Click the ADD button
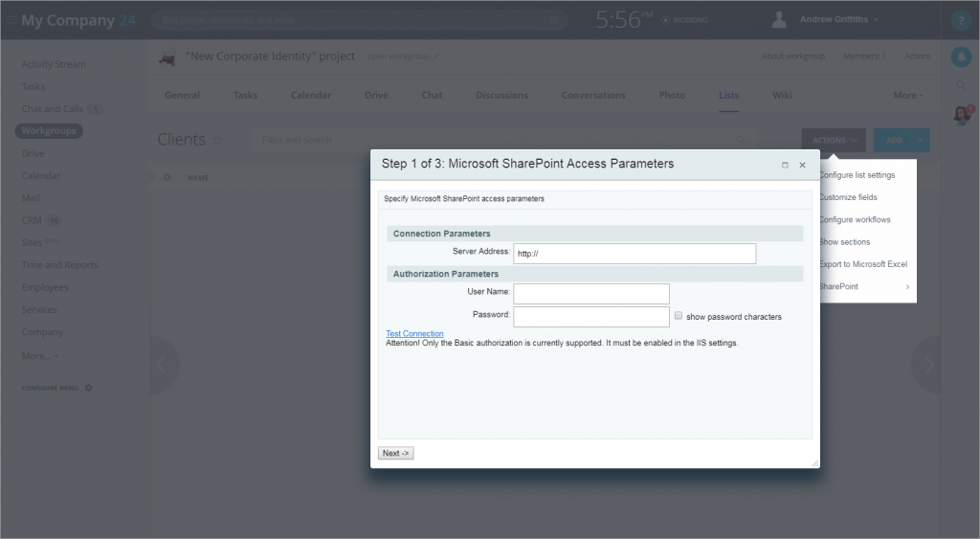This screenshot has width=980, height=539. 893,140
